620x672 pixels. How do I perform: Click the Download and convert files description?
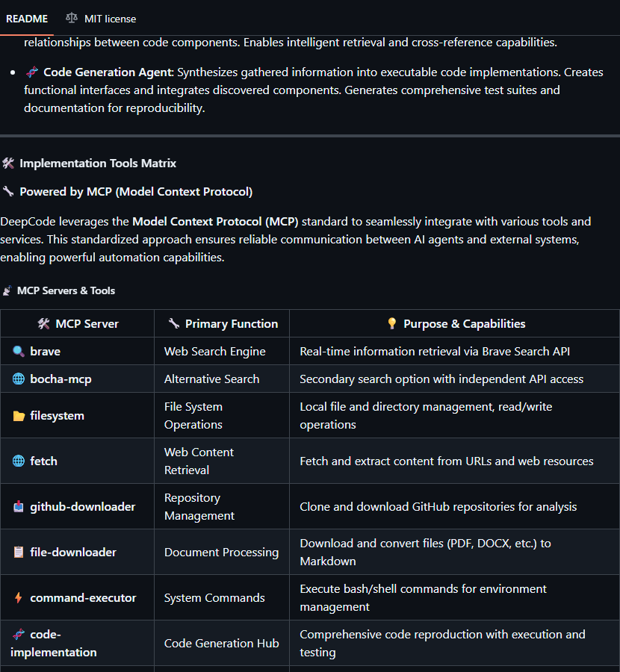[425, 552]
